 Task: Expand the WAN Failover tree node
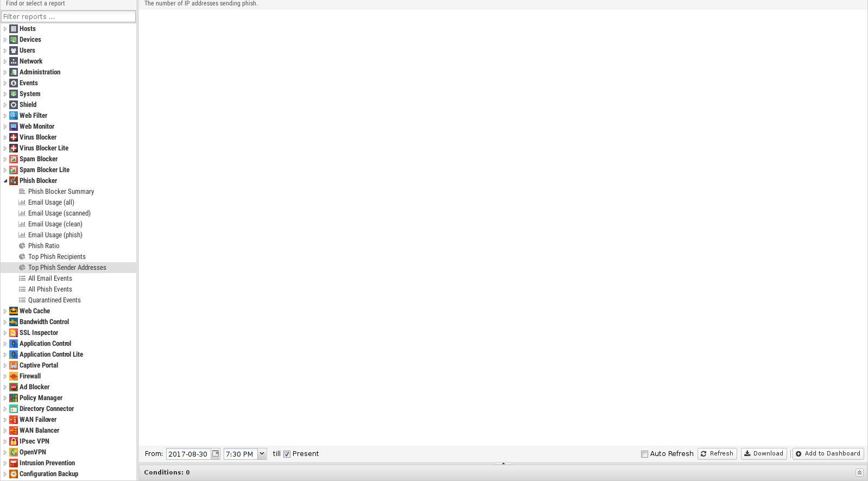(5, 420)
